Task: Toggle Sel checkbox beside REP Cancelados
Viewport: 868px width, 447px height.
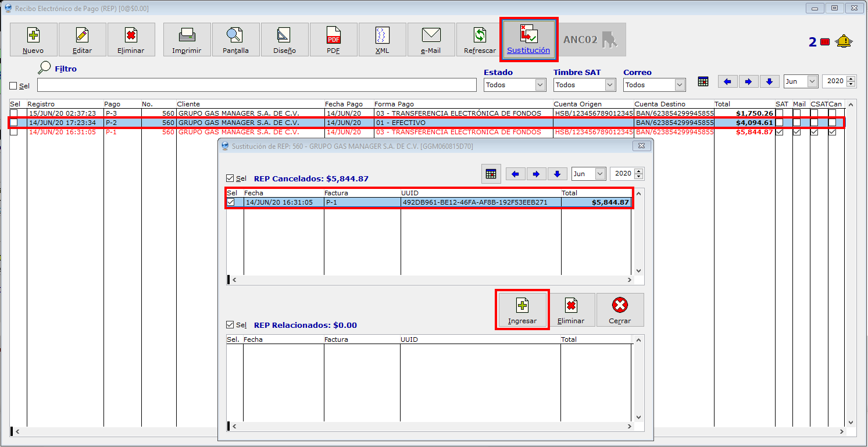Action: point(231,178)
